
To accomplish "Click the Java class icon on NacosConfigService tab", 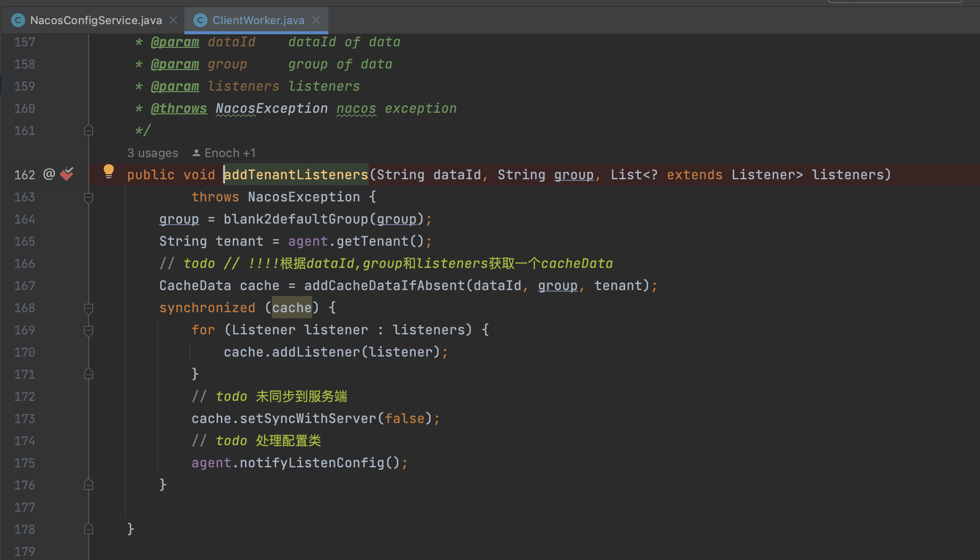I will (18, 20).
